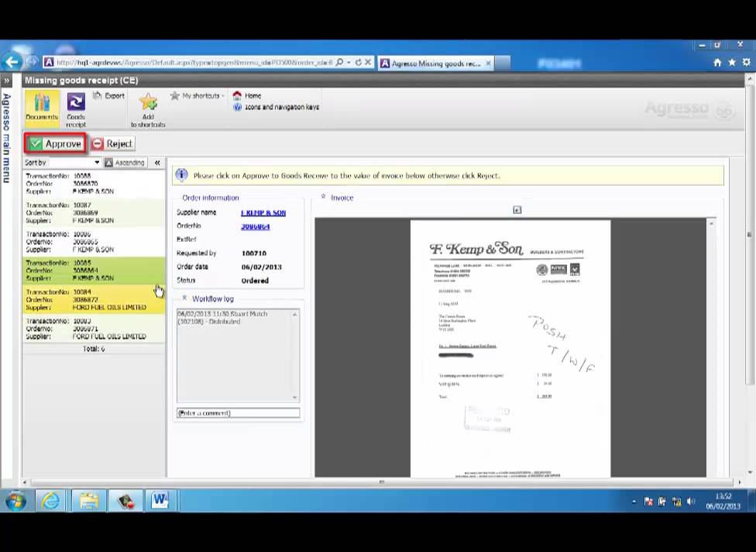Open Internet Explorer from taskbar
The image size is (756, 552).
(50, 500)
